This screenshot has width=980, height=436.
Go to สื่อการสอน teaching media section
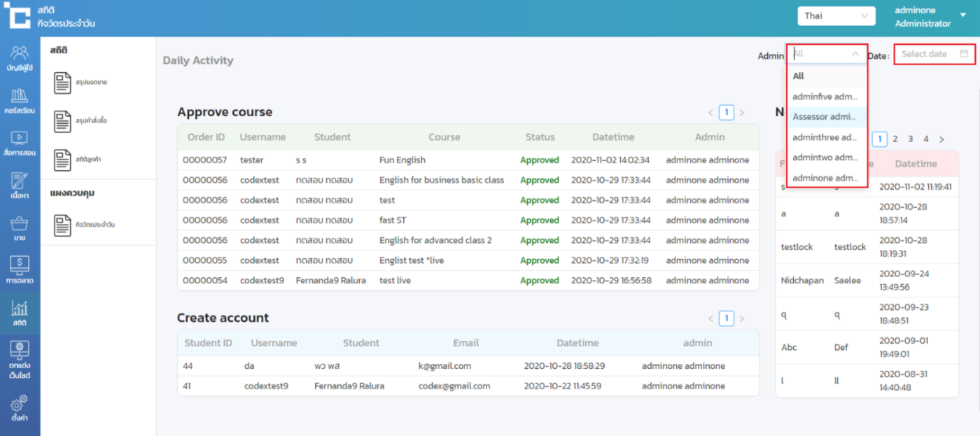pyautogui.click(x=20, y=143)
